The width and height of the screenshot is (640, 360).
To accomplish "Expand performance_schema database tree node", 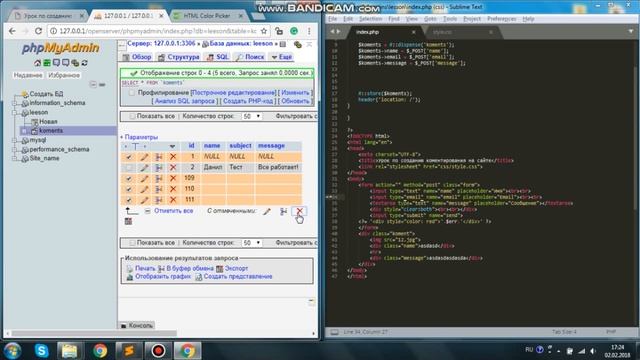I will pos(15,149).
